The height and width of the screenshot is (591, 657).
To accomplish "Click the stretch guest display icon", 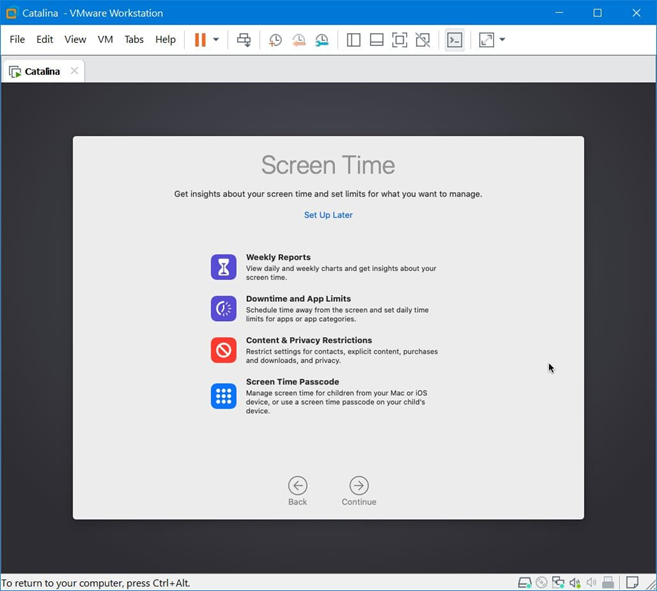I will [486, 40].
